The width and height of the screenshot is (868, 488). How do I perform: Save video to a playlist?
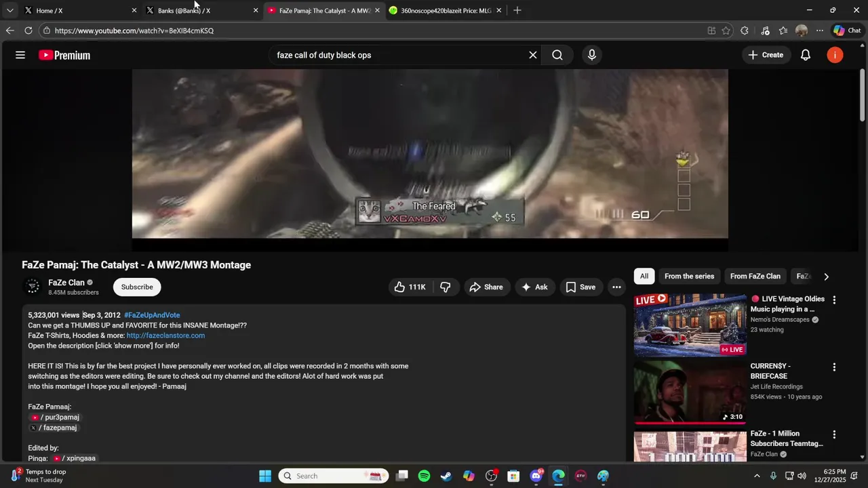coord(580,287)
